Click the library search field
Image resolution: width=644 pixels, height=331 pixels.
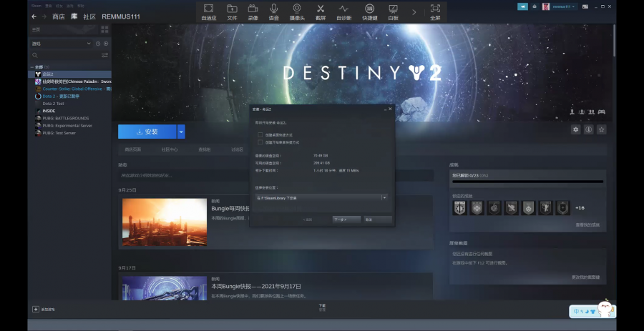[65, 55]
